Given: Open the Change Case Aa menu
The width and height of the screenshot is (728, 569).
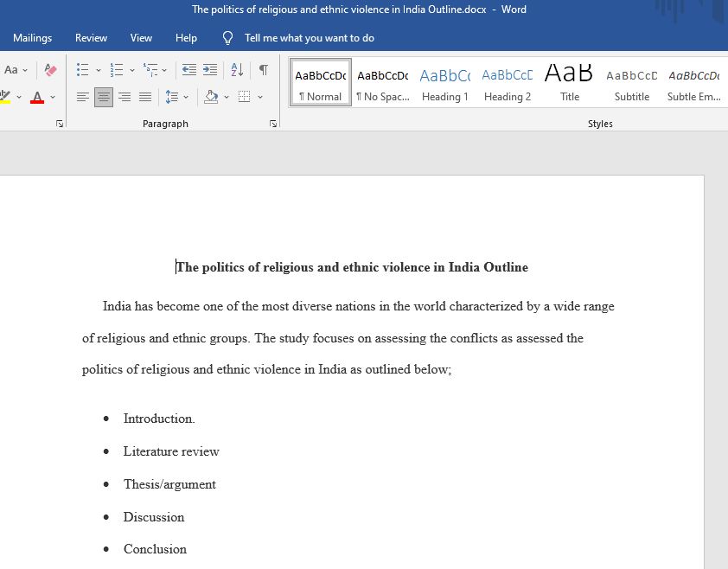Looking at the screenshot, I should [x=11, y=70].
